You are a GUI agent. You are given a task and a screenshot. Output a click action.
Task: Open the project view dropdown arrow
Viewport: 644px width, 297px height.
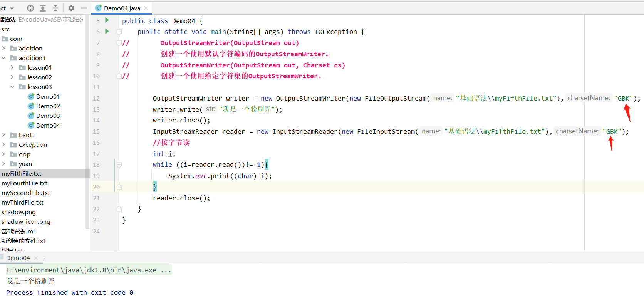point(12,8)
